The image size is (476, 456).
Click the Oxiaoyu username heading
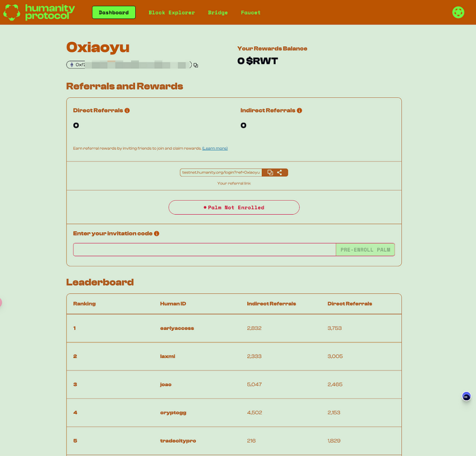98,47
